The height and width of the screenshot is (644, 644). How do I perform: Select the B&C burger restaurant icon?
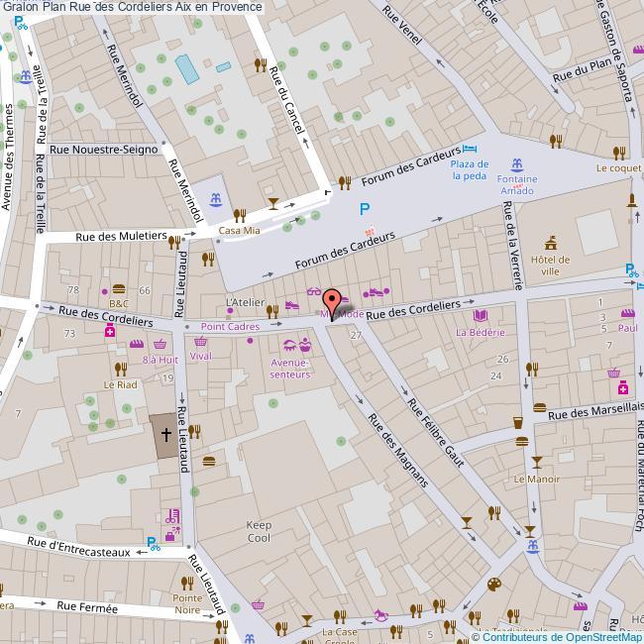tap(119, 288)
